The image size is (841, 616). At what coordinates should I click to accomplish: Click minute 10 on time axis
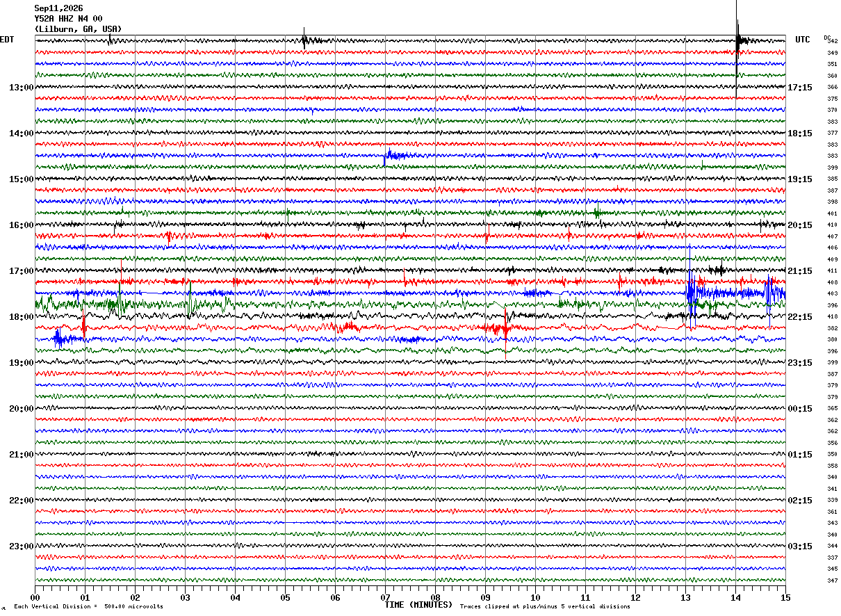pyautogui.click(x=535, y=597)
